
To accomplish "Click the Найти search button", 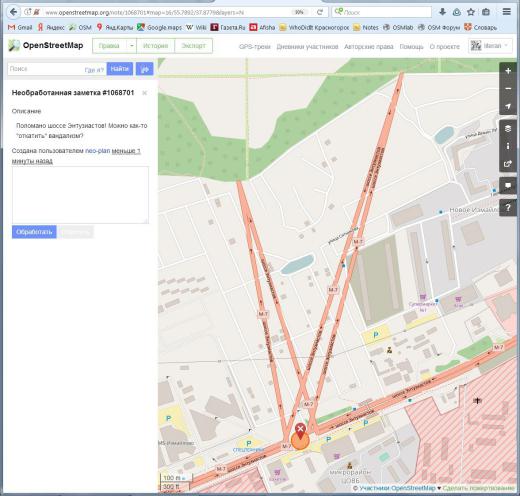I will point(120,69).
